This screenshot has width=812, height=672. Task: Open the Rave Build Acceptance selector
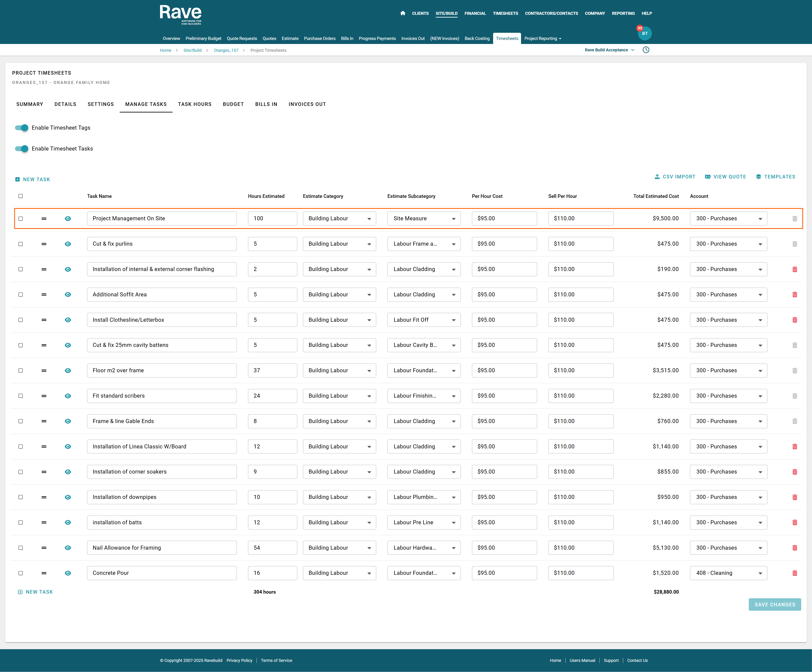(609, 50)
